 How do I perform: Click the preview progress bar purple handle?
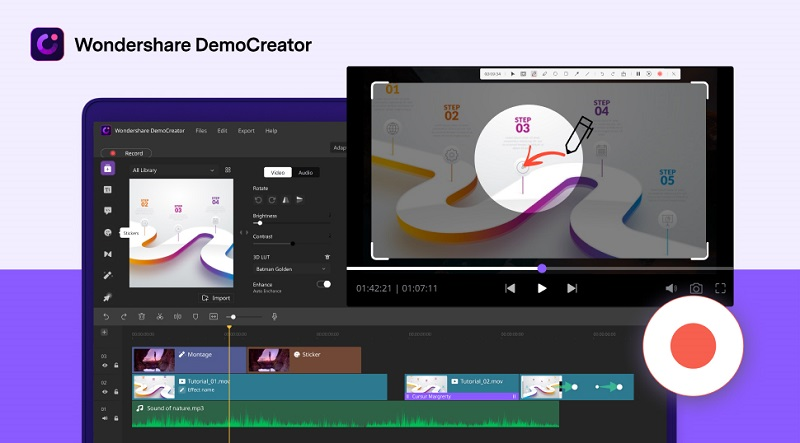[542, 268]
